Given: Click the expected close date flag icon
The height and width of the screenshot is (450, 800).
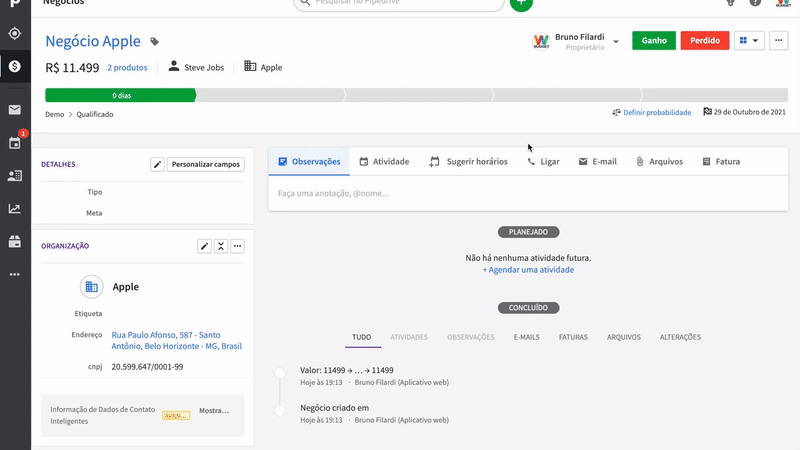Looking at the screenshot, I should [707, 112].
